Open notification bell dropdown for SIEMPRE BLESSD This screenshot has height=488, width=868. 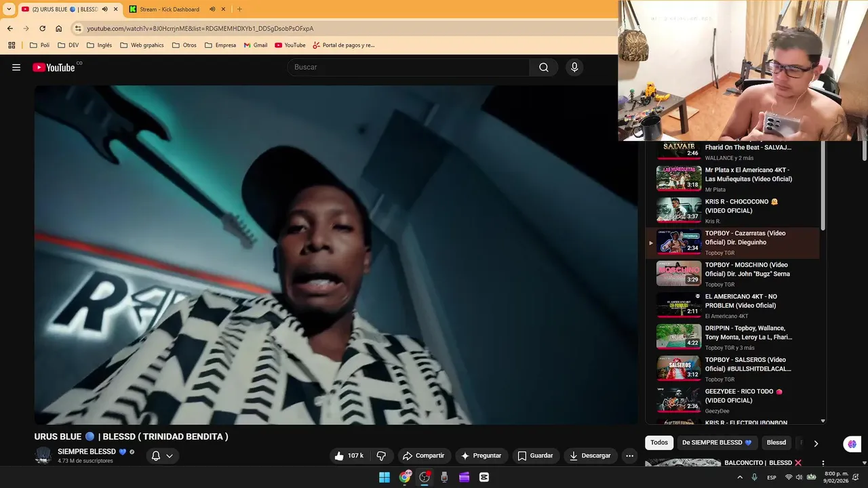coord(163,455)
